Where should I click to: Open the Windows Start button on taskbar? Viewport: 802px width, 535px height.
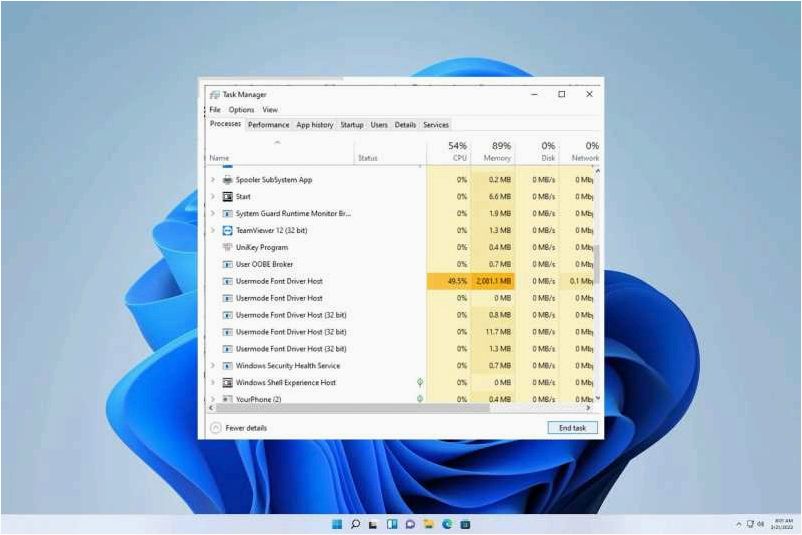(337, 524)
